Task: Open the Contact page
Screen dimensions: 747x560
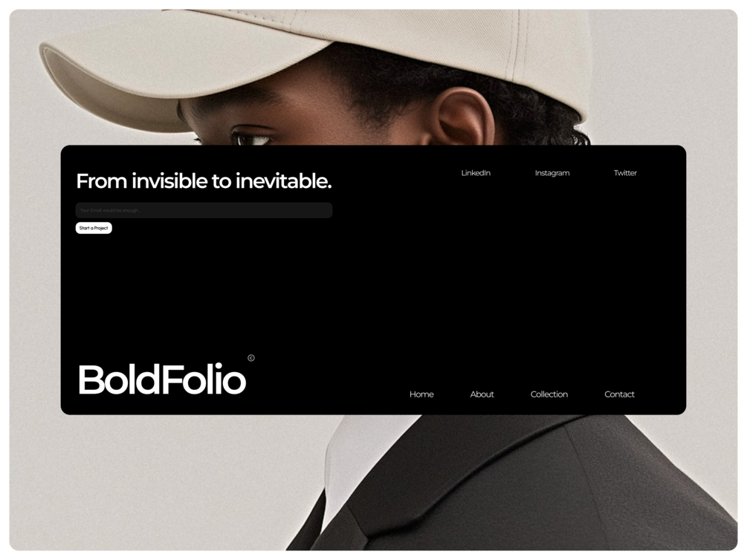Action: [619, 394]
